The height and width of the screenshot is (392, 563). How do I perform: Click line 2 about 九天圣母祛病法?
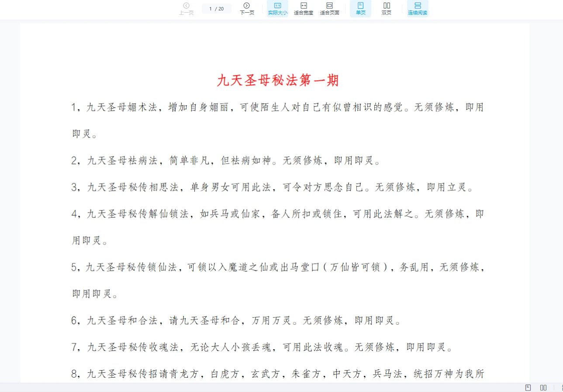(226, 161)
